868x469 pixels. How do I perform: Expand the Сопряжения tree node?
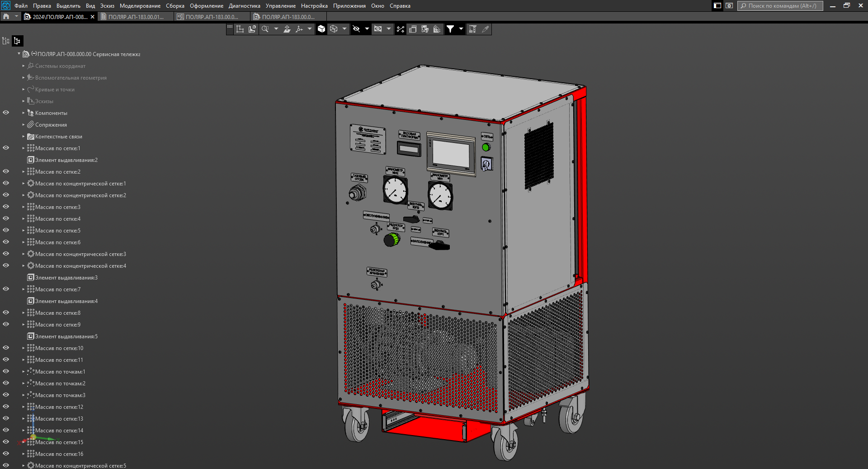24,125
